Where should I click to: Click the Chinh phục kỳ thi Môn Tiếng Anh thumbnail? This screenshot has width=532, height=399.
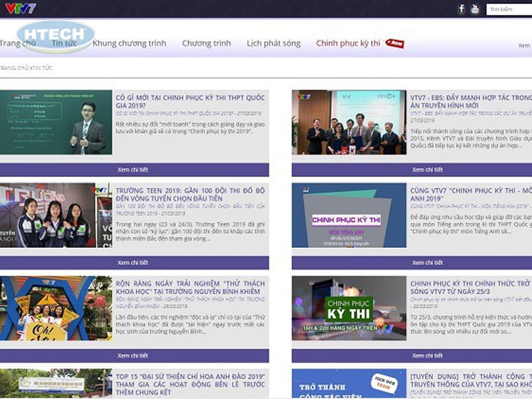[x=349, y=215]
